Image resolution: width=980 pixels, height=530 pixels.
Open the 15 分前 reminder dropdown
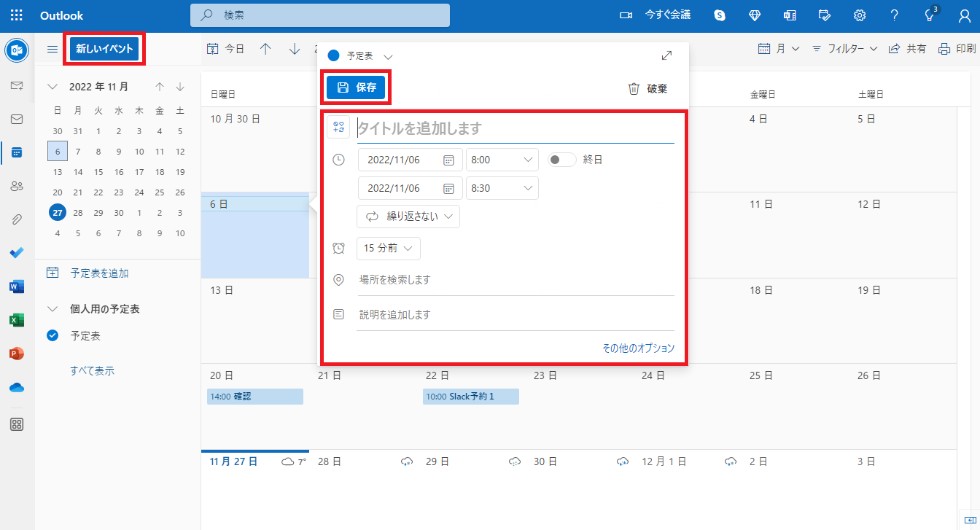click(x=388, y=248)
